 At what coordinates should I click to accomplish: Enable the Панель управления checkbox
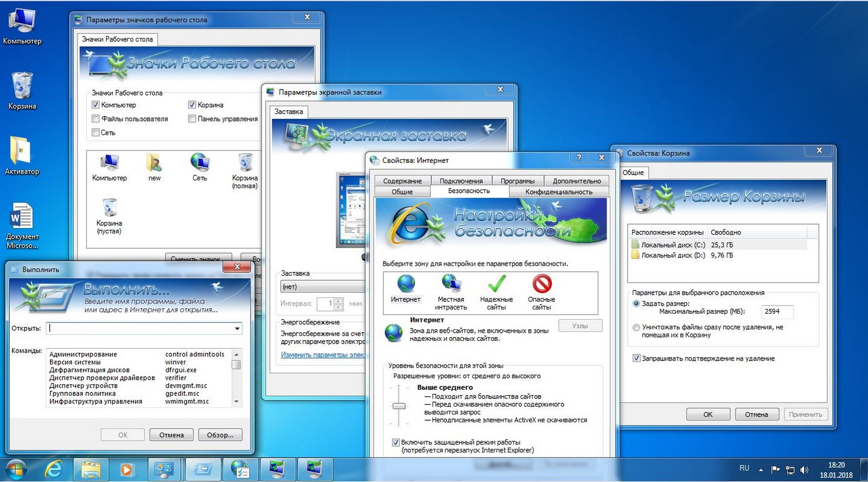(x=192, y=119)
